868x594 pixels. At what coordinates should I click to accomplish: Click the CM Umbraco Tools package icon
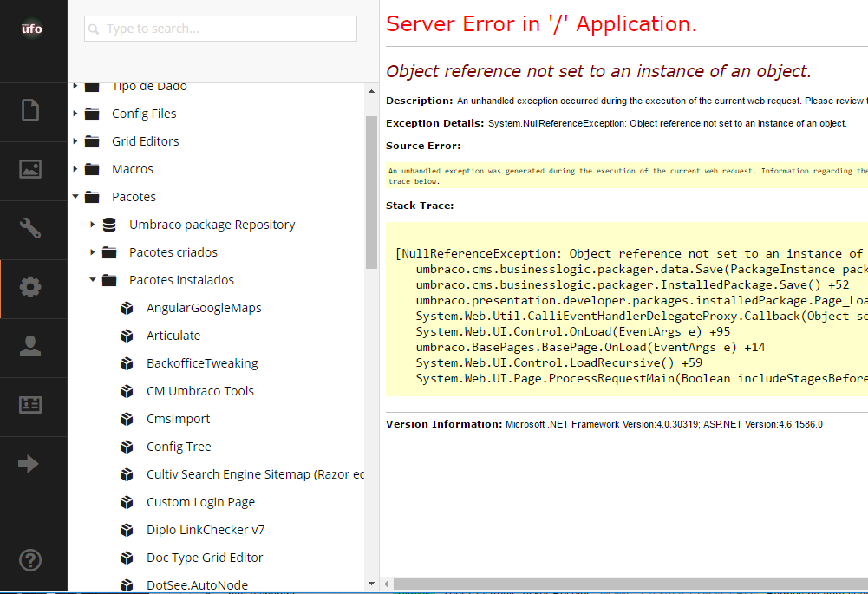tap(127, 391)
